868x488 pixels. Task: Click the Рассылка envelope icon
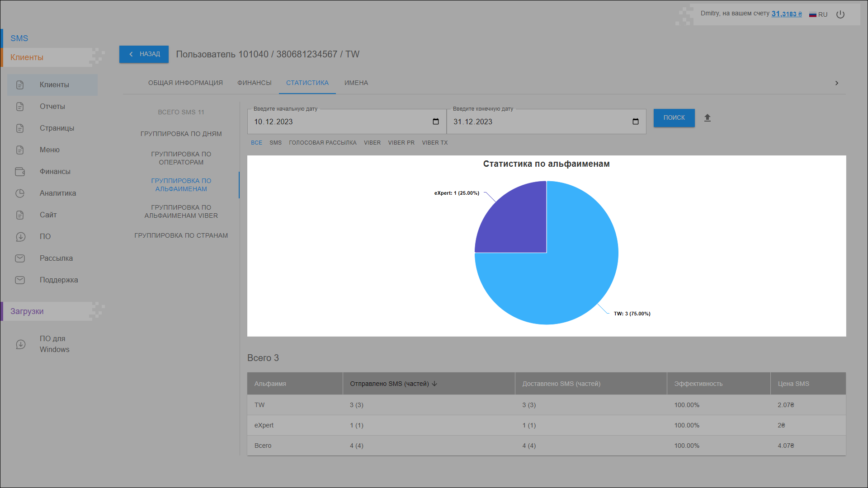click(x=20, y=258)
